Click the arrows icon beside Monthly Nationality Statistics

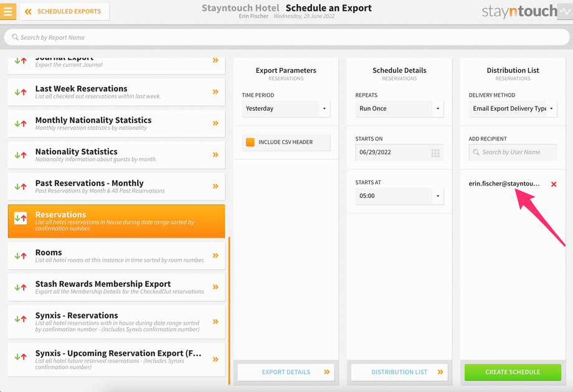(21, 123)
